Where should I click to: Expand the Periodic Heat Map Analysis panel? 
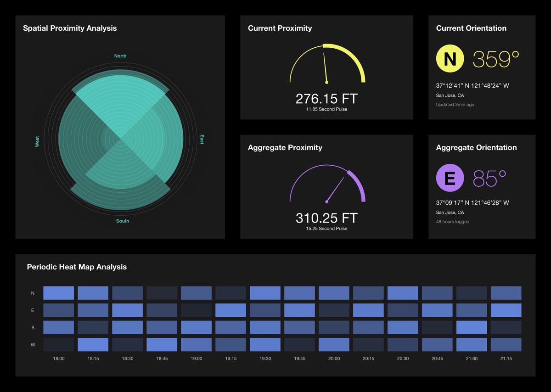click(77, 267)
